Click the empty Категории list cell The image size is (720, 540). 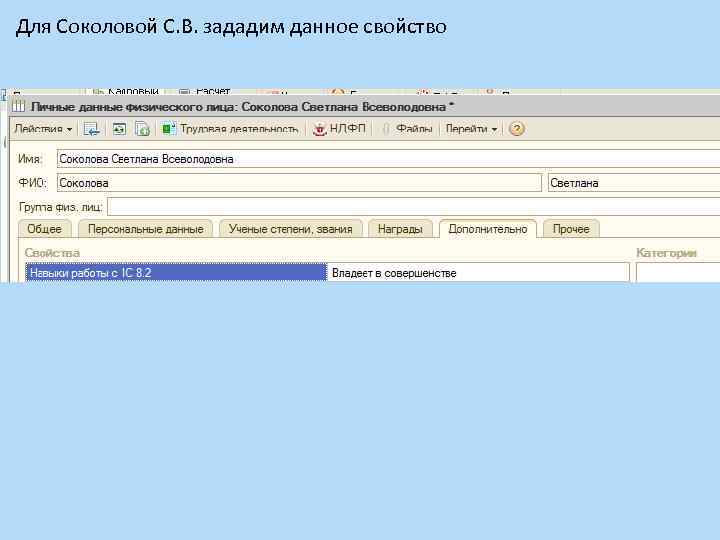pos(678,273)
